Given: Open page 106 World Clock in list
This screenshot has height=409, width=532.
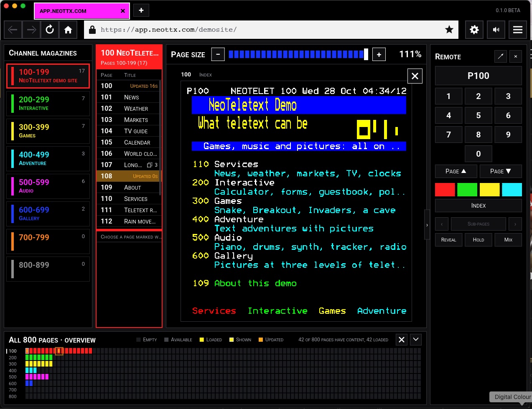Looking at the screenshot, I should [128, 154].
